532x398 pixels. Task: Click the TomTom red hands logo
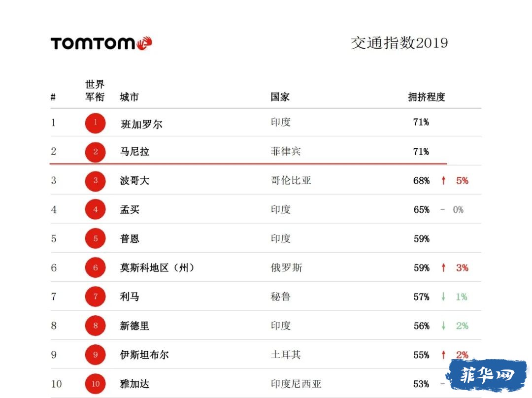click(x=144, y=43)
